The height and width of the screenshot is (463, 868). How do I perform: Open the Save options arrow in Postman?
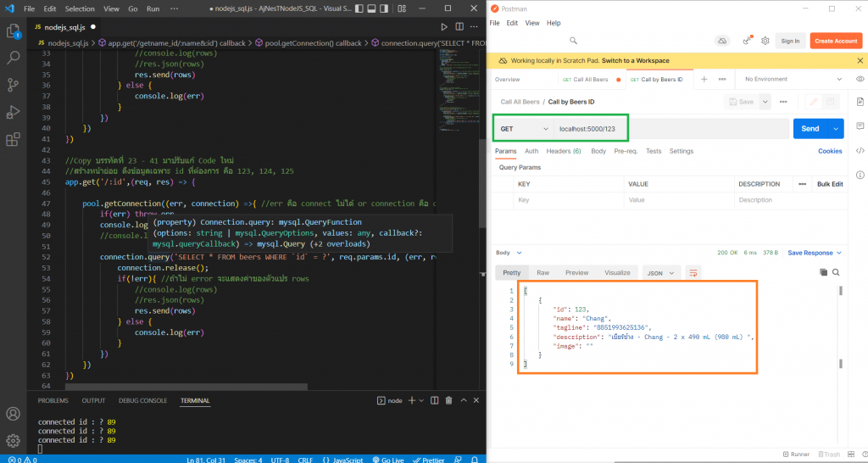click(x=765, y=102)
